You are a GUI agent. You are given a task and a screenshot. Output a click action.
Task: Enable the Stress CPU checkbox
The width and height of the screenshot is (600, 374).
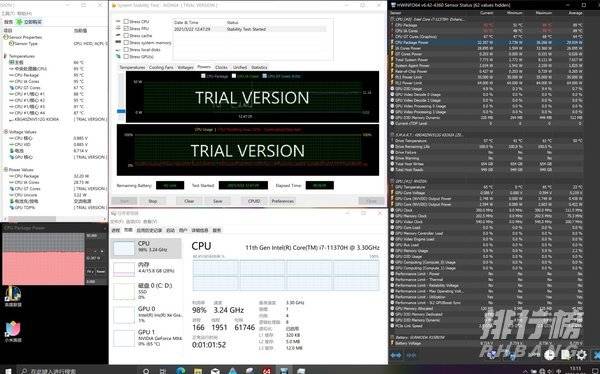[126, 21]
